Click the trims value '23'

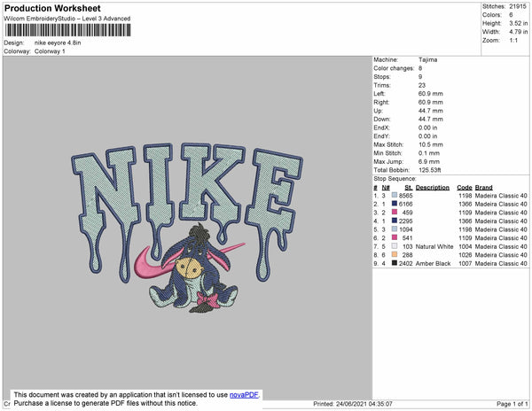point(422,85)
